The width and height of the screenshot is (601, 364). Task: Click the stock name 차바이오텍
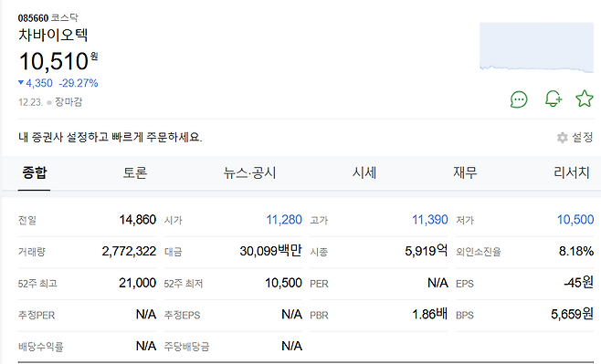[x=53, y=36]
